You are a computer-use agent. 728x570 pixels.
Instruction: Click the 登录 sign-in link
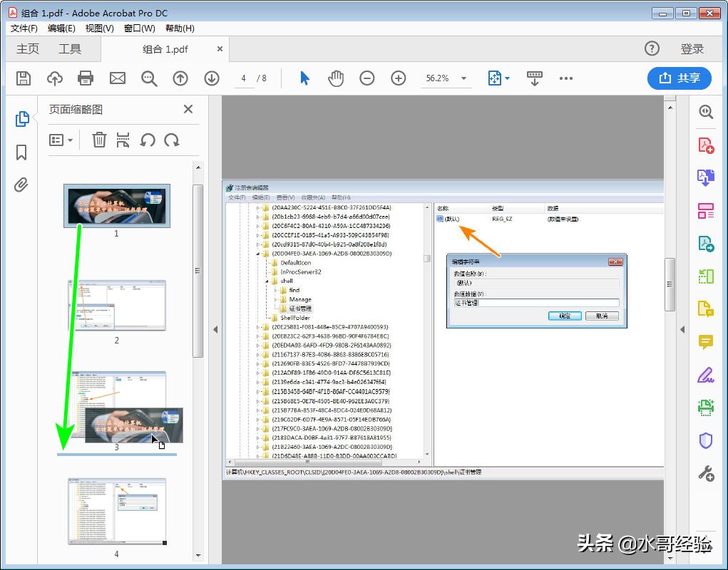[691, 48]
